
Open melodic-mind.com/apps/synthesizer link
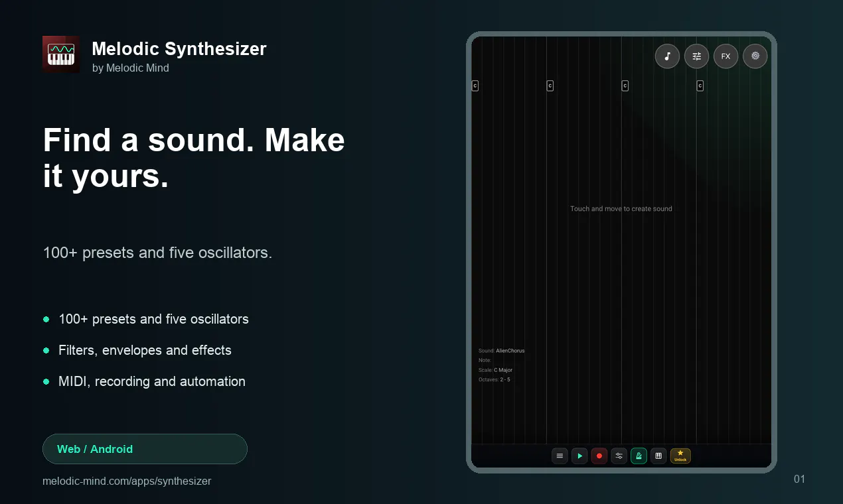(127, 481)
